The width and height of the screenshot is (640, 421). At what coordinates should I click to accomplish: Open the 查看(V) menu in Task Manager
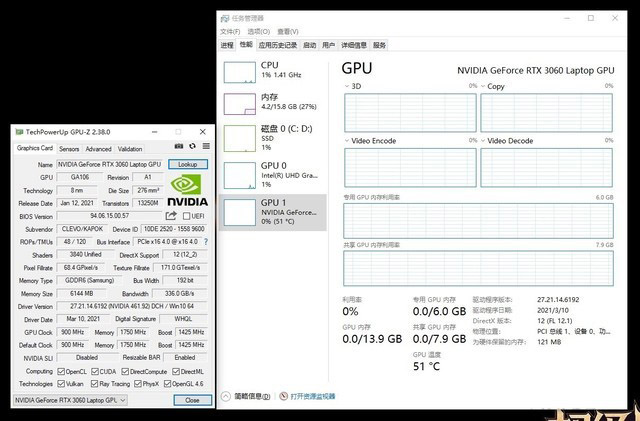point(288,31)
